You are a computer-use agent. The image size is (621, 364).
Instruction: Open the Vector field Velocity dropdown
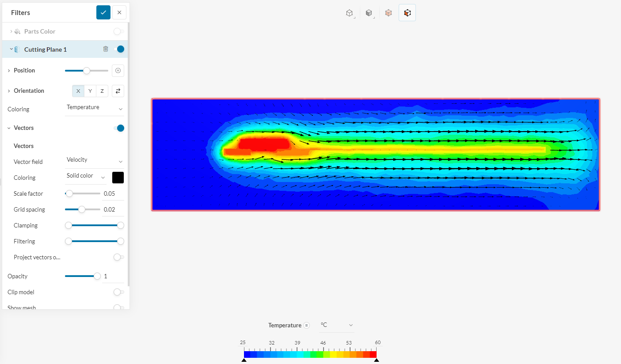point(95,160)
